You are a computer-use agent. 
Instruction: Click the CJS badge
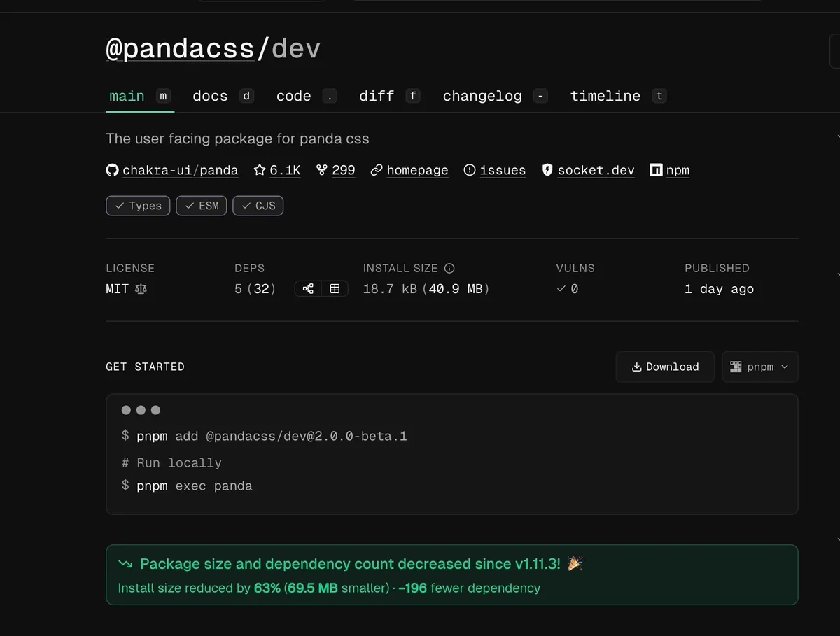(258, 206)
